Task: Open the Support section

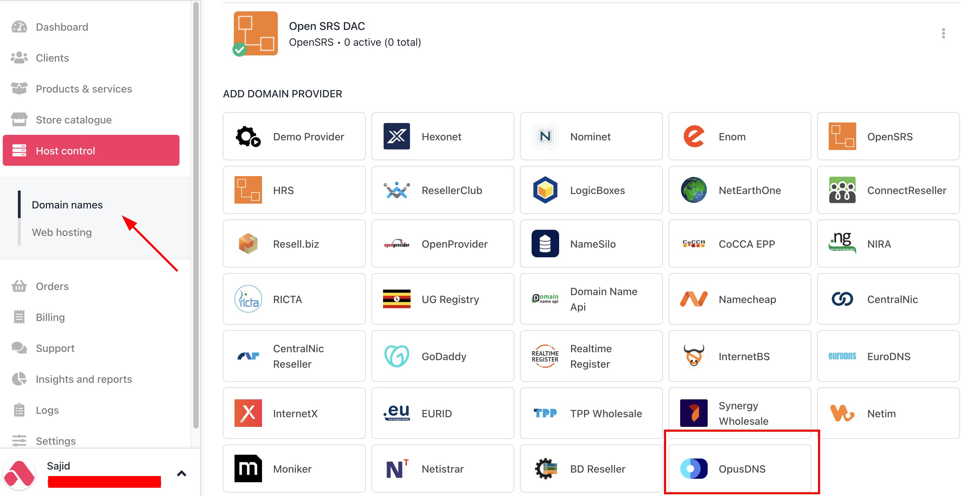Action: point(91,348)
